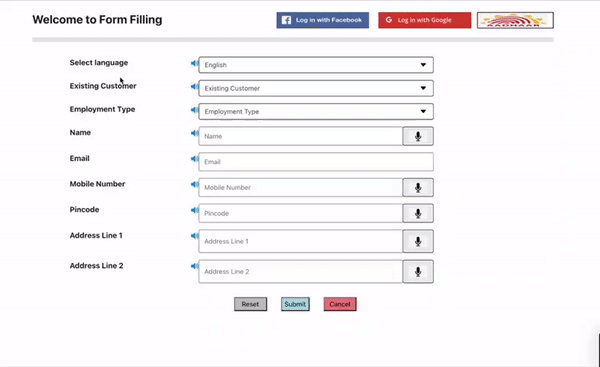Screen dimensions: 600x367
Task: Start voice input for Name
Action: pos(418,136)
